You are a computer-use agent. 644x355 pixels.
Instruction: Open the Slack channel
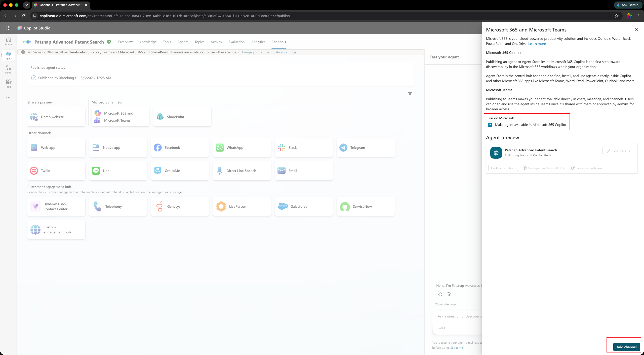(304, 148)
